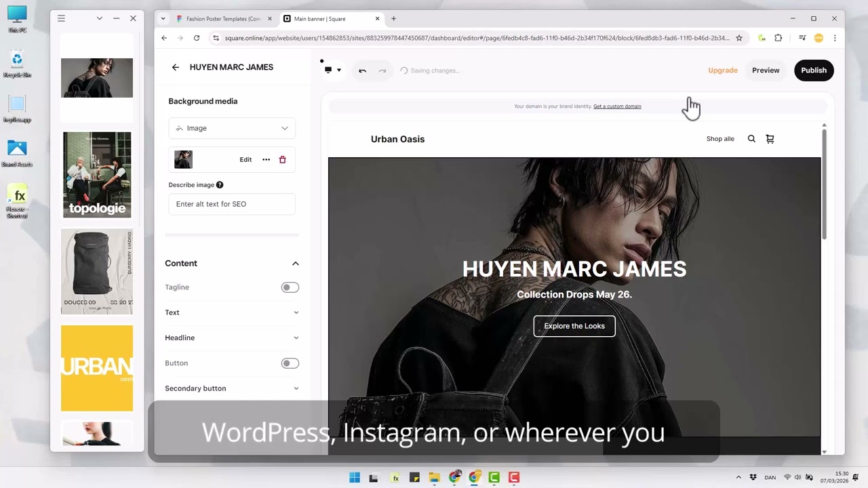
Task: Open Brand Assets desktop shortcut
Action: tap(17, 154)
